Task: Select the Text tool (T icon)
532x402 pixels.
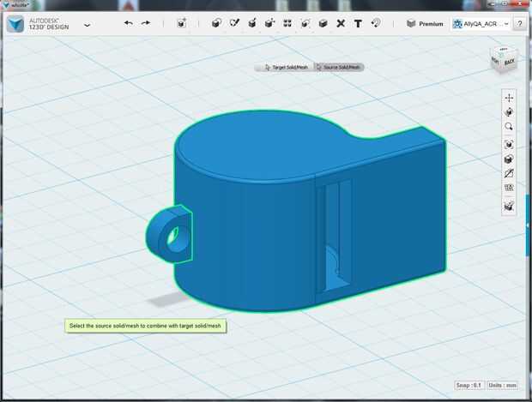Action: [x=358, y=23]
